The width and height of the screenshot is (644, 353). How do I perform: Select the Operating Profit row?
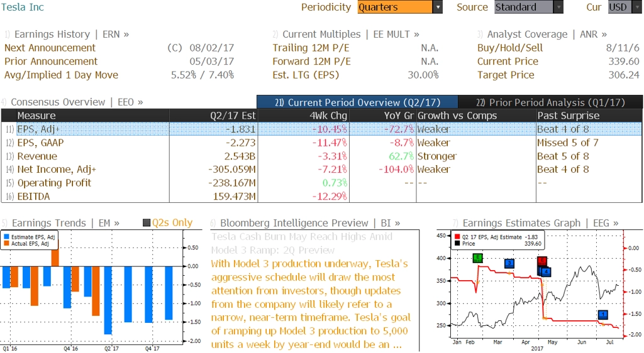[x=321, y=183]
